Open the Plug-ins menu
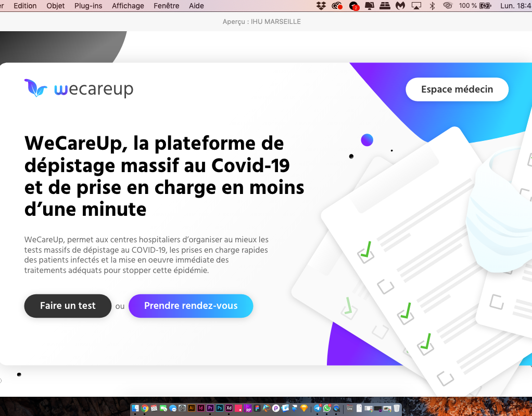 coord(88,6)
